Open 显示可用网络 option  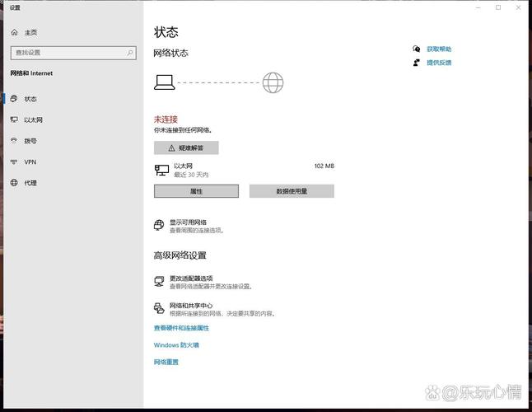189,226
